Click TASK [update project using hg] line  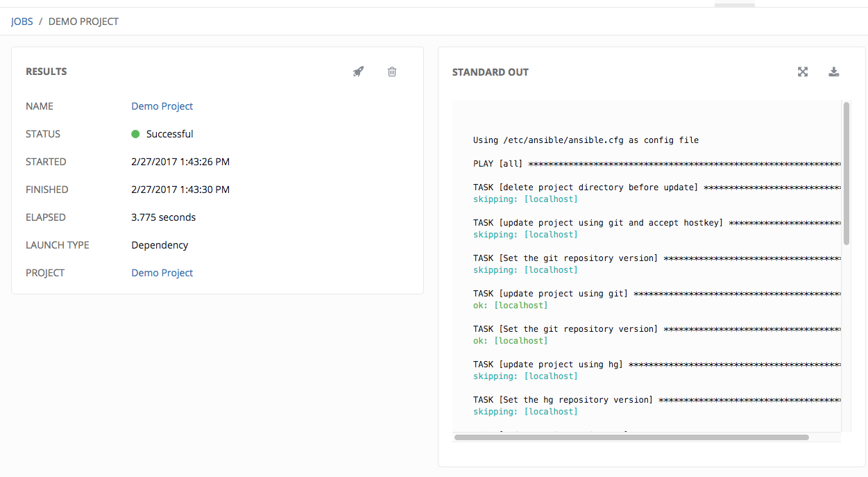pyautogui.click(x=656, y=365)
